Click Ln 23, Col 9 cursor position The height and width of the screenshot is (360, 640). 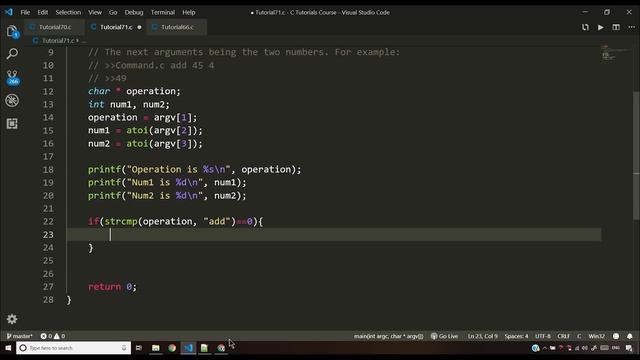pyautogui.click(x=482, y=336)
